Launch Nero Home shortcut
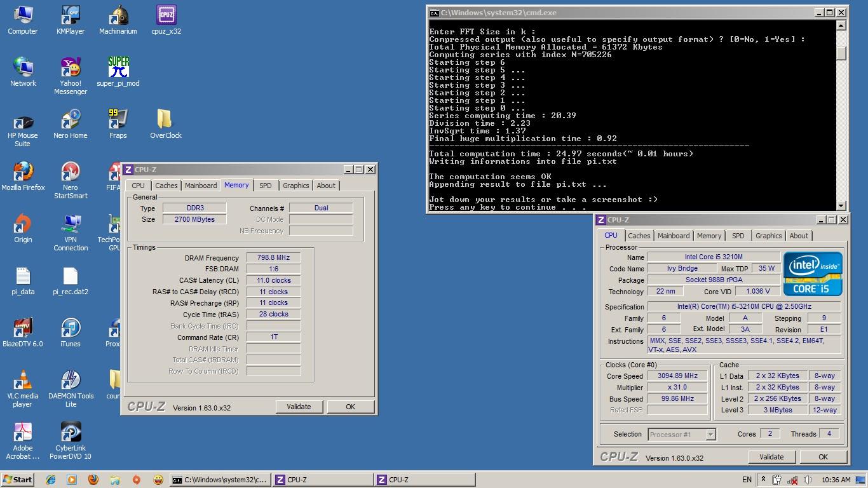The width and height of the screenshot is (868, 488). (71, 124)
